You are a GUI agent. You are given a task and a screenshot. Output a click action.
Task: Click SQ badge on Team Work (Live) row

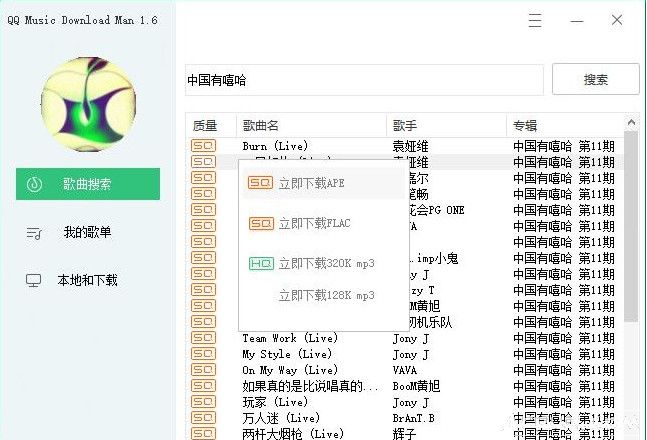click(x=203, y=338)
